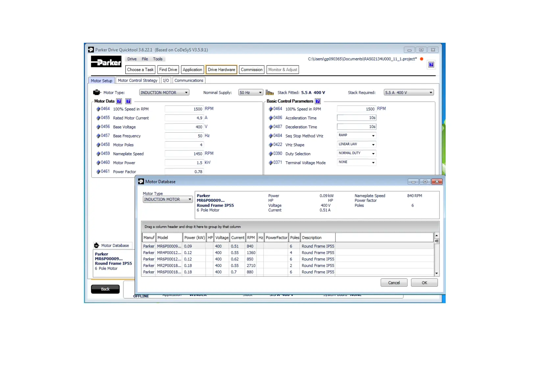The width and height of the screenshot is (554, 392).
Task: Sort table by Model column header
Action: (x=169, y=238)
